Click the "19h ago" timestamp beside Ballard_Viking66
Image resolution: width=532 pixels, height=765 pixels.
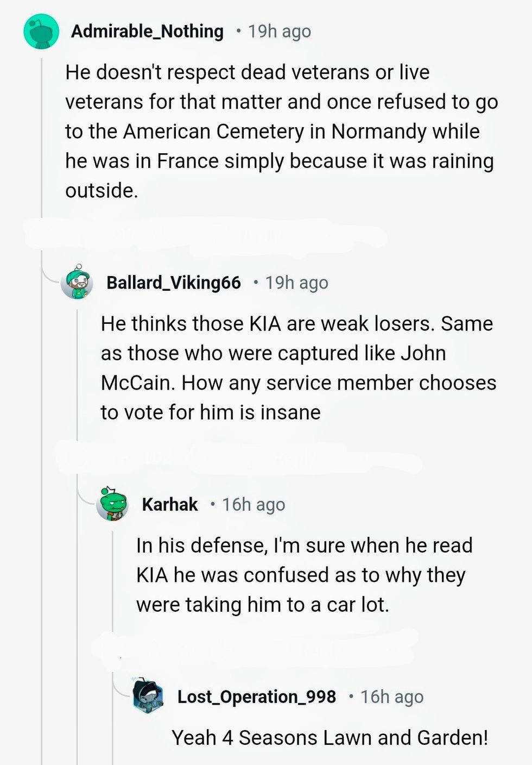pyautogui.click(x=296, y=283)
